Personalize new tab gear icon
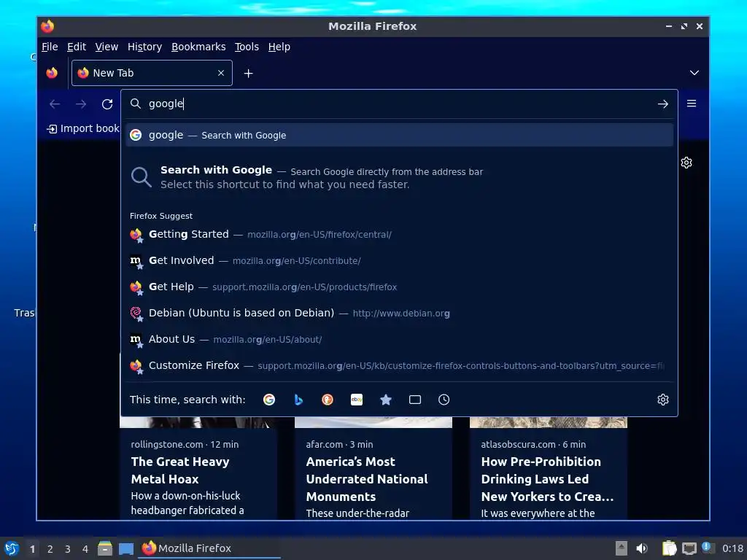 686,163
